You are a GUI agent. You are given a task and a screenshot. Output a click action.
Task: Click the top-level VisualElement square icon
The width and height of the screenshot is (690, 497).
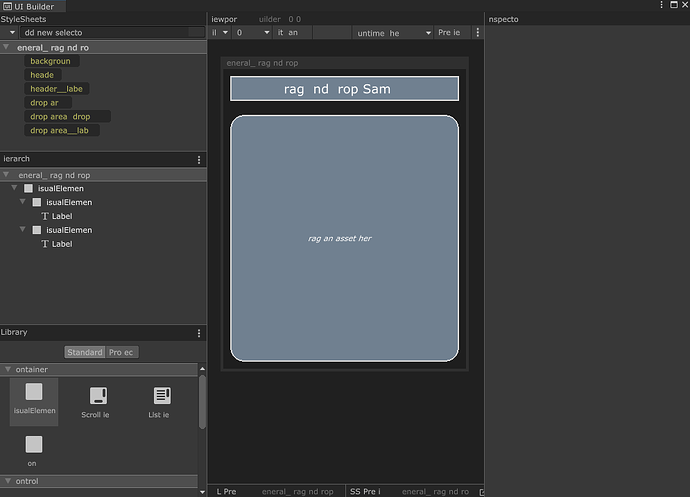tap(28, 188)
